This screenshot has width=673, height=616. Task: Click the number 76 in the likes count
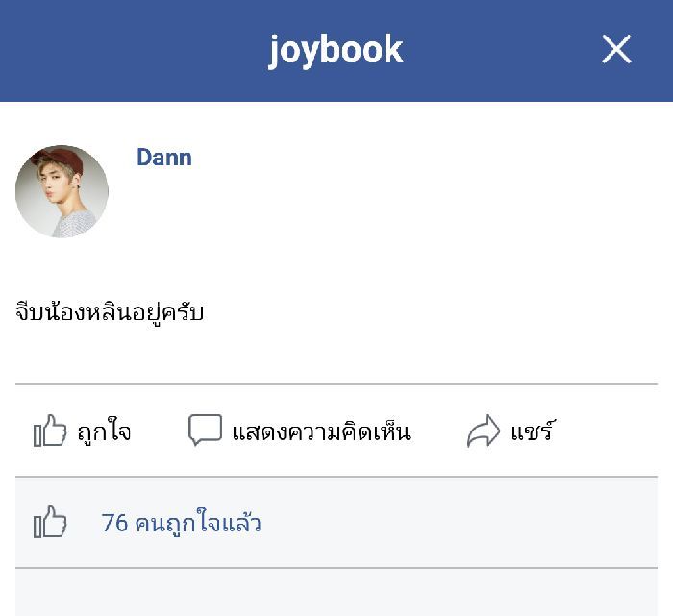point(114,523)
